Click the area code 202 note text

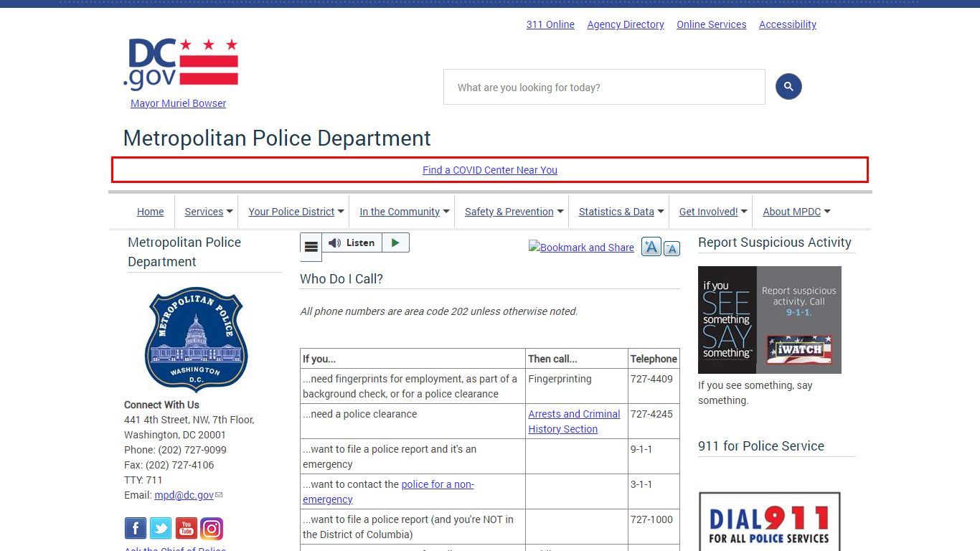click(x=439, y=311)
